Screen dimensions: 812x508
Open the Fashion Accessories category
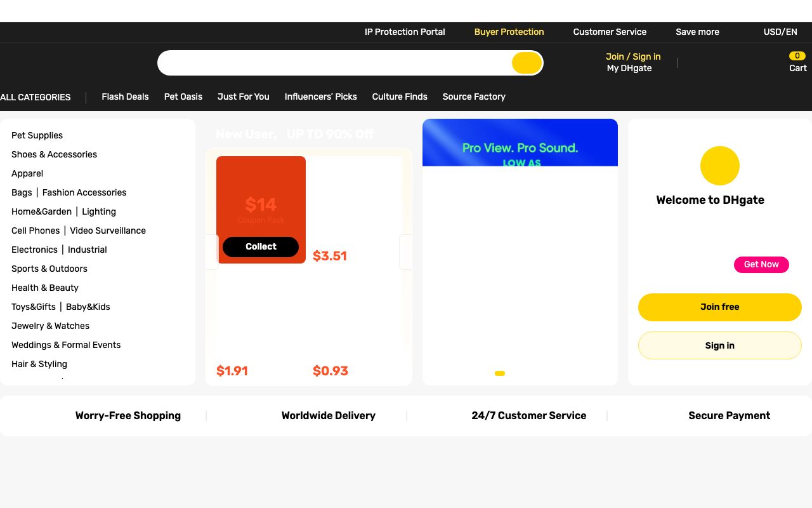84,192
